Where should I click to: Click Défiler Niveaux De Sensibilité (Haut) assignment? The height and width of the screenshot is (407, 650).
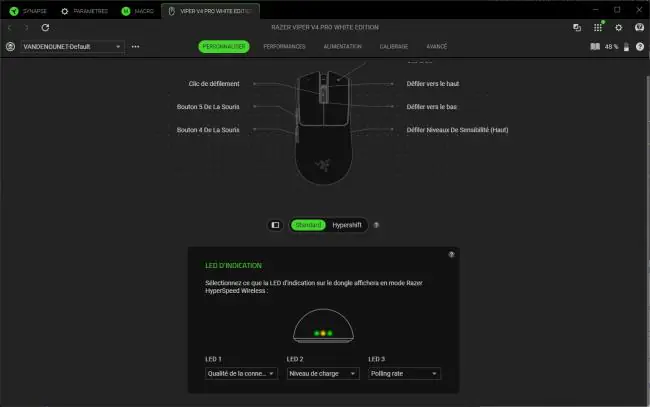click(x=457, y=130)
